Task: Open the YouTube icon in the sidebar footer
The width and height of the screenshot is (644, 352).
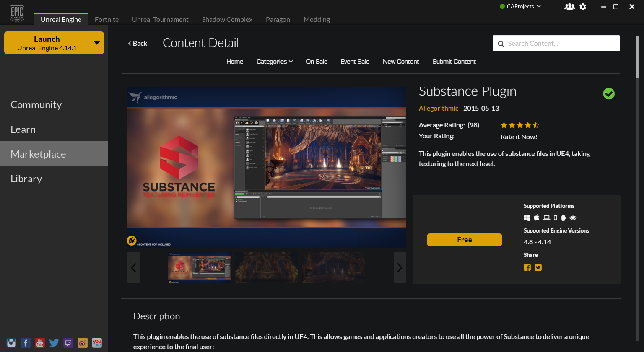Action: (x=40, y=343)
